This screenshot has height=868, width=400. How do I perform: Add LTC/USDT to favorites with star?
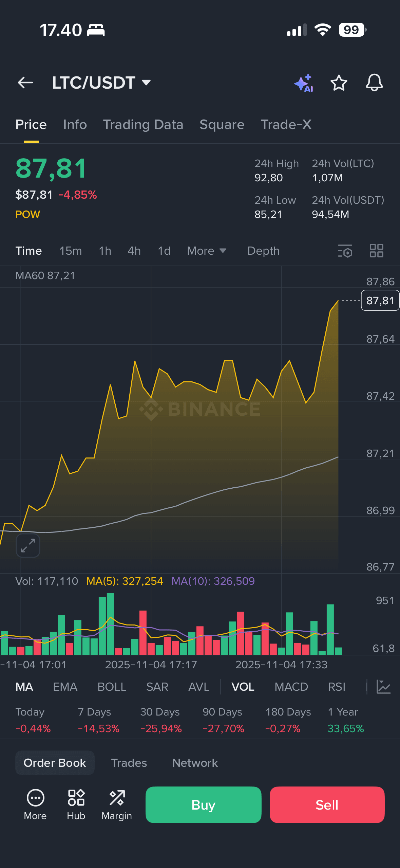coord(339,83)
